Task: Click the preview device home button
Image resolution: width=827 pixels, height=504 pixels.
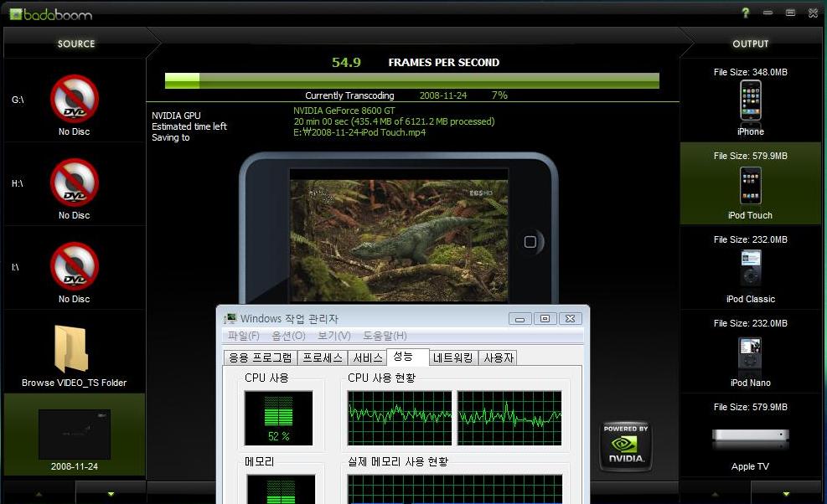Action: pyautogui.click(x=530, y=242)
